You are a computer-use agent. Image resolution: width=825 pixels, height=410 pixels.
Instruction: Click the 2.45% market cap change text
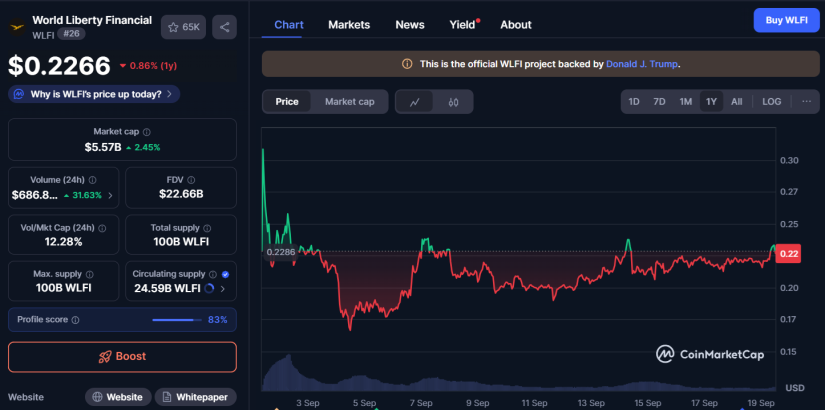147,147
